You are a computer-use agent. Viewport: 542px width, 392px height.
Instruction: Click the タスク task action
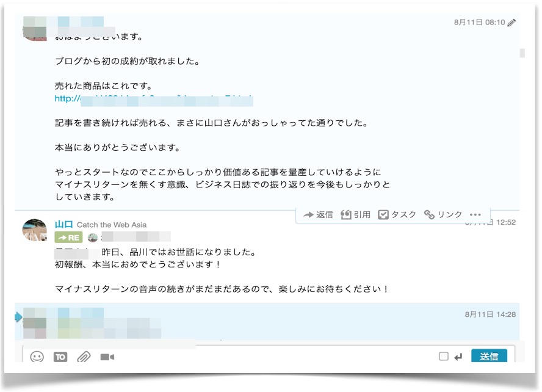coord(397,215)
